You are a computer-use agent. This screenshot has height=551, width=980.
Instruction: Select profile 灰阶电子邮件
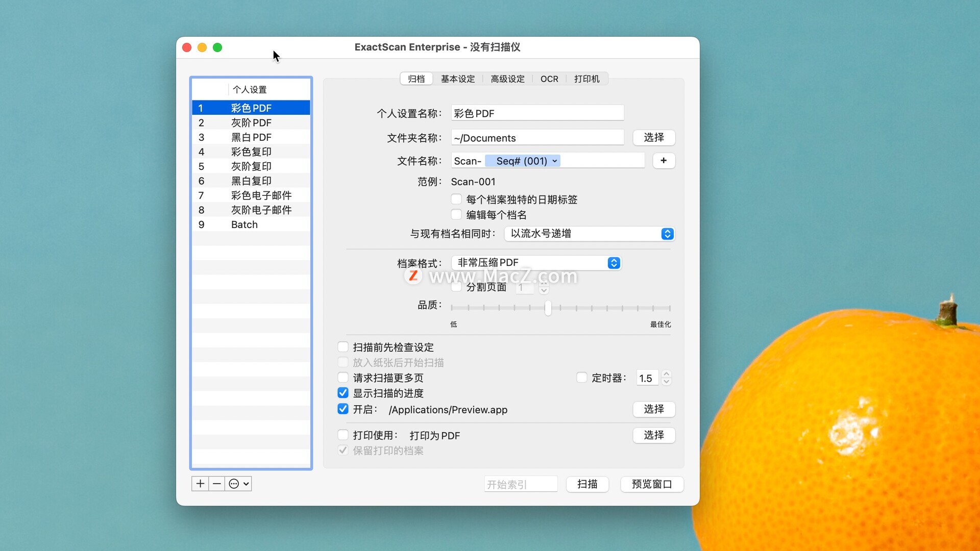click(251, 210)
